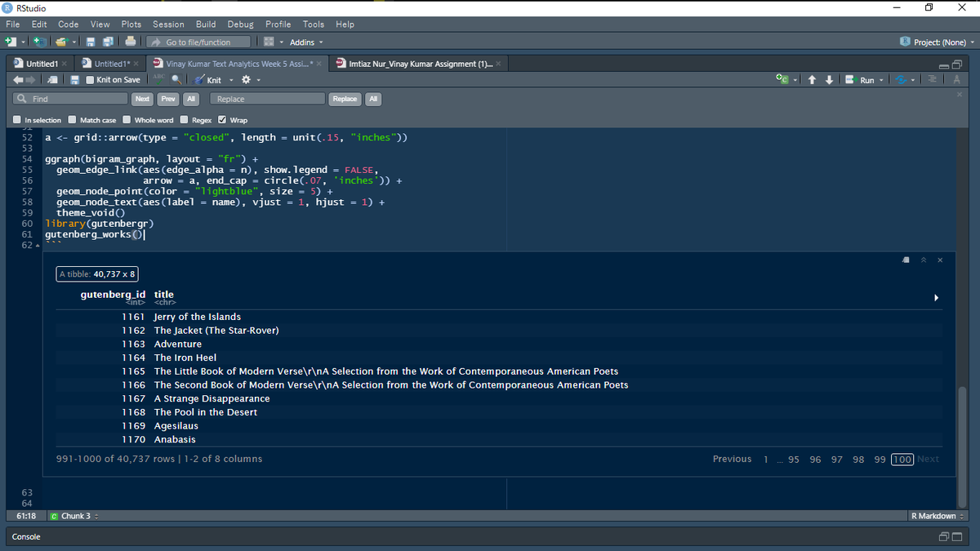Open Insert chunk language dropdown arrow
This screenshot has width=980, height=551.
coord(795,80)
